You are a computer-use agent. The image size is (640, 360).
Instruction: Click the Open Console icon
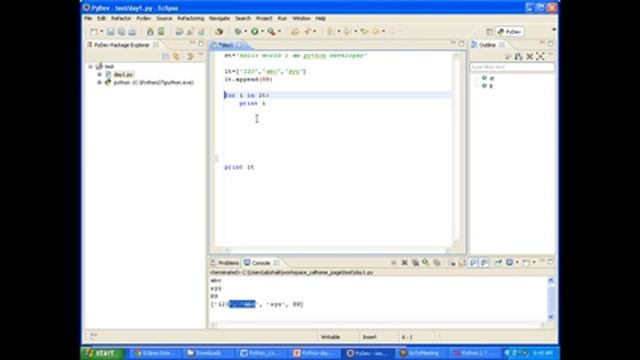[527, 263]
